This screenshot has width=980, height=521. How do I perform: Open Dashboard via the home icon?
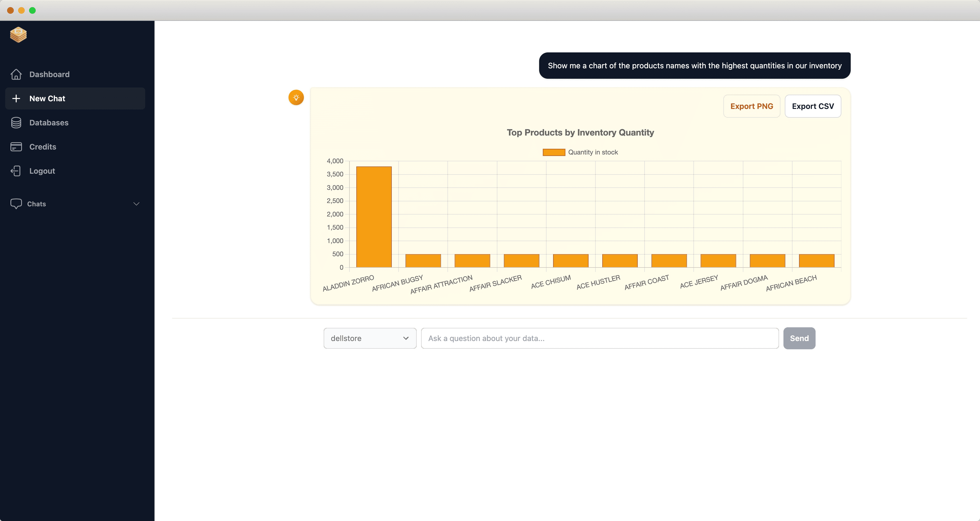[x=16, y=74]
